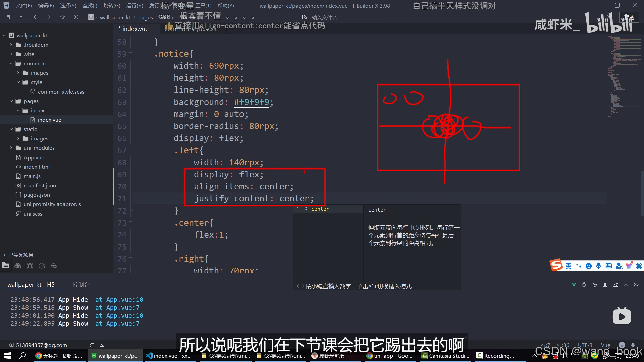Screen dimensions: 644x362
Task: Click the list view icon in status bar
Action: coord(92,345)
